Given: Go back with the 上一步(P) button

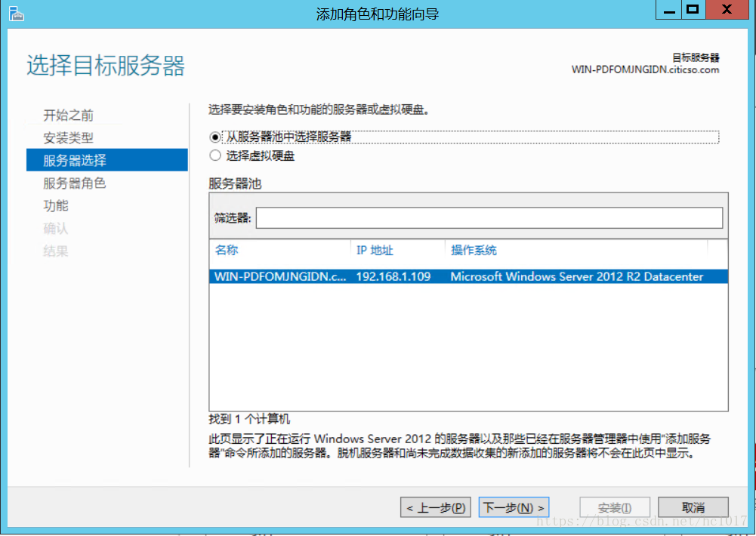Looking at the screenshot, I should pos(435,507).
